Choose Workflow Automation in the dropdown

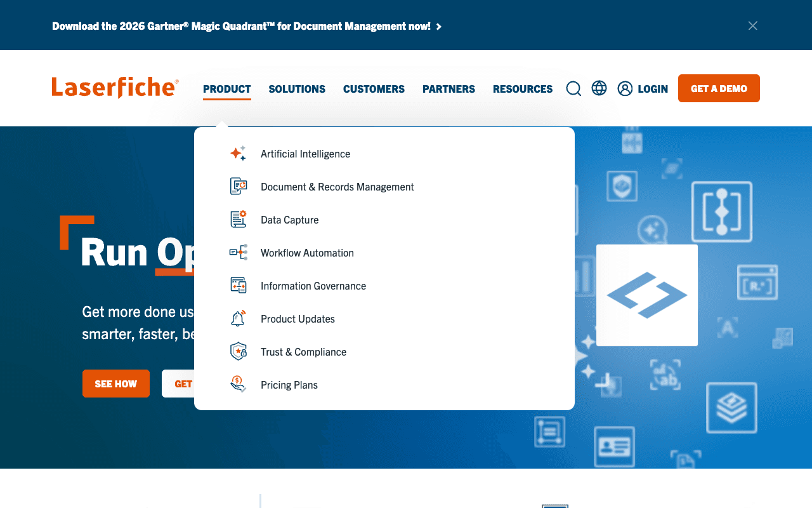coord(307,253)
